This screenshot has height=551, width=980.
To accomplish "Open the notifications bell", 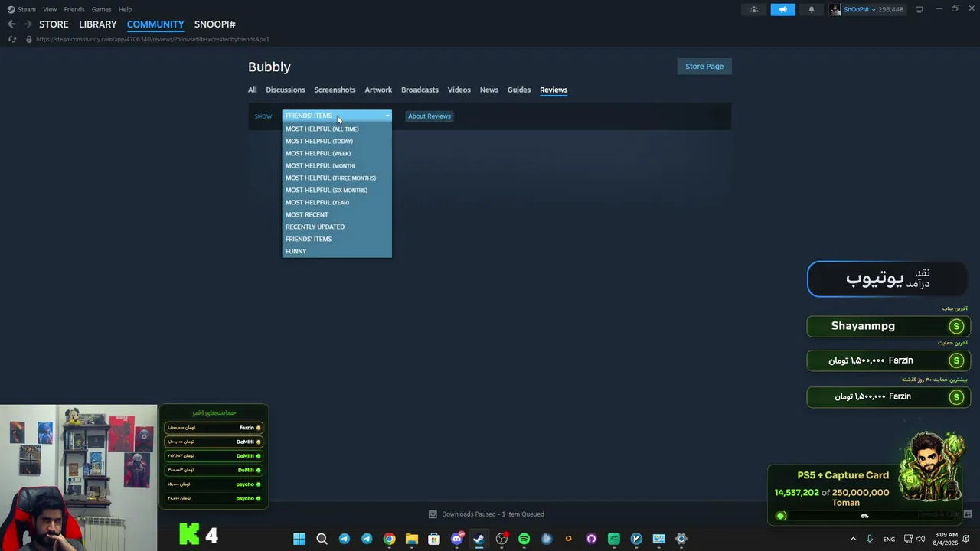I will pos(812,10).
